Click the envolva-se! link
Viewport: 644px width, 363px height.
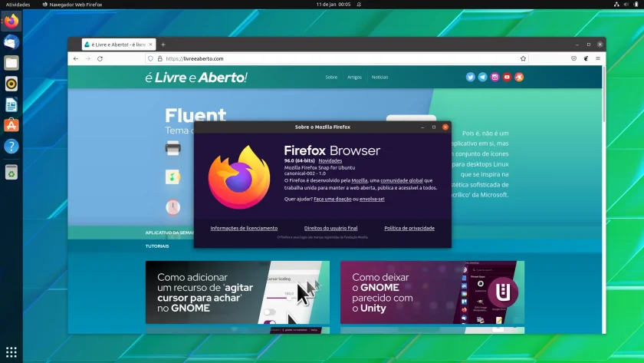372,199
